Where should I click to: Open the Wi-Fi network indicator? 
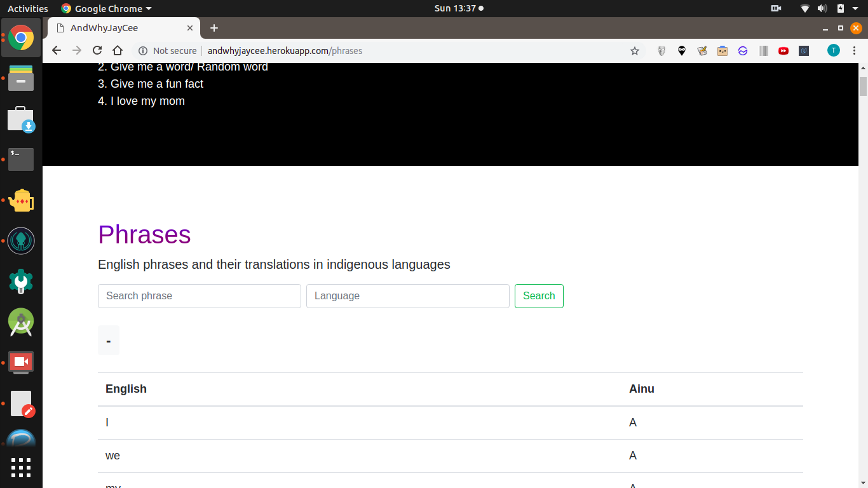[x=805, y=8]
